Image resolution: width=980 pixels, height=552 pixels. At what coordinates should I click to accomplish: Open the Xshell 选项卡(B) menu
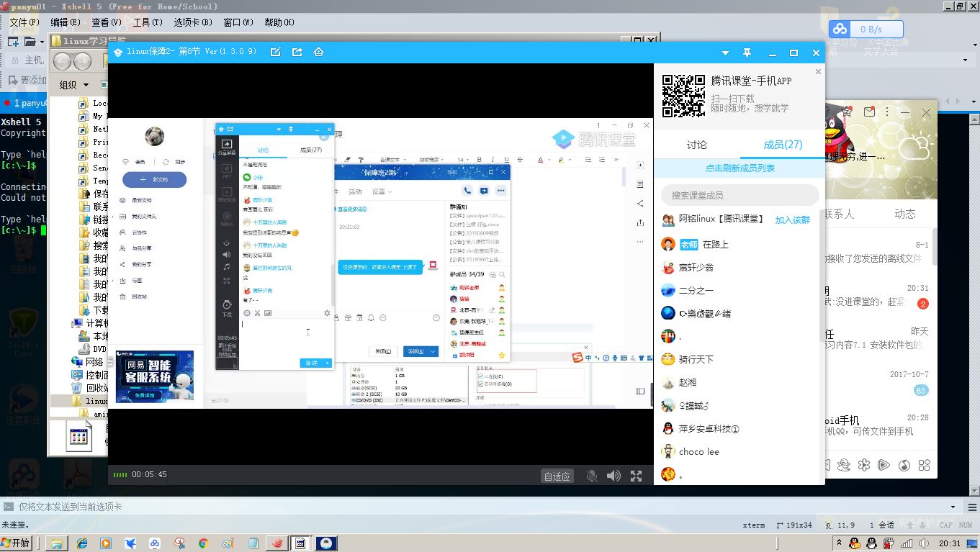point(192,22)
